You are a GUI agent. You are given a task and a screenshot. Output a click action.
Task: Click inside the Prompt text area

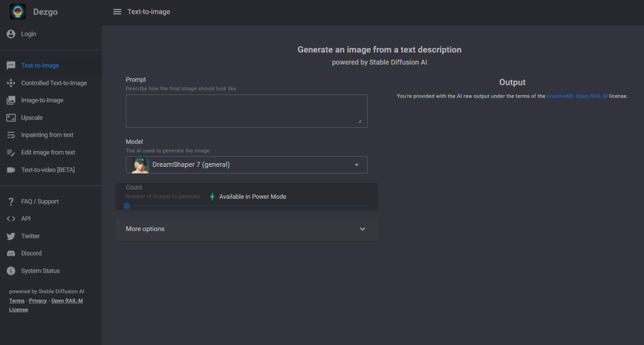247,111
